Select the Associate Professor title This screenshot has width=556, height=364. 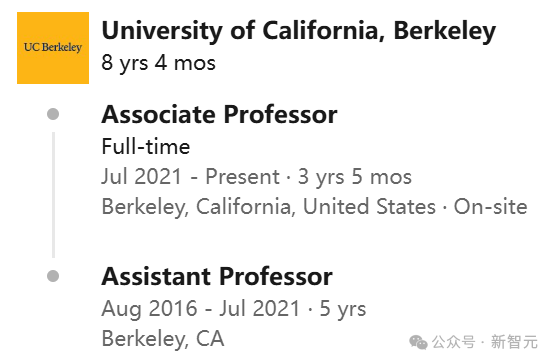click(219, 114)
